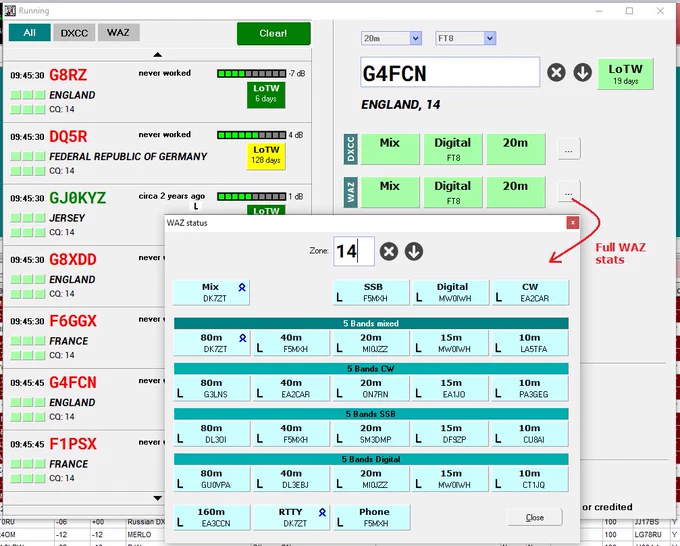Click the 160m EA3CCN tile
The image size is (680, 546).
212,517
